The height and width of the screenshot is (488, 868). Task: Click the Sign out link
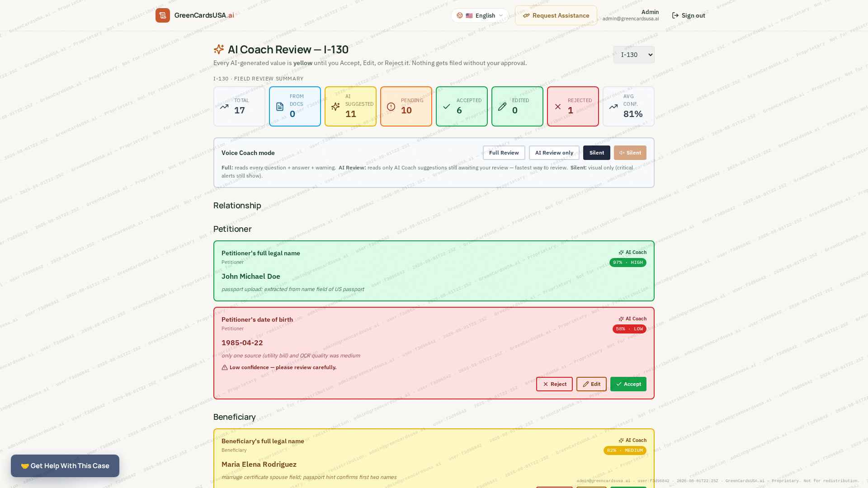[x=689, y=15]
